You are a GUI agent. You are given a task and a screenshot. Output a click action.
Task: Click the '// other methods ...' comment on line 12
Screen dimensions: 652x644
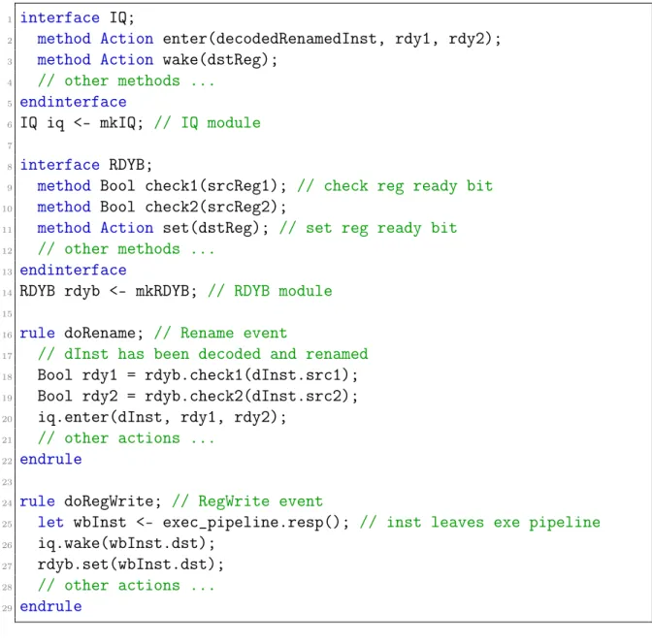click(x=126, y=249)
